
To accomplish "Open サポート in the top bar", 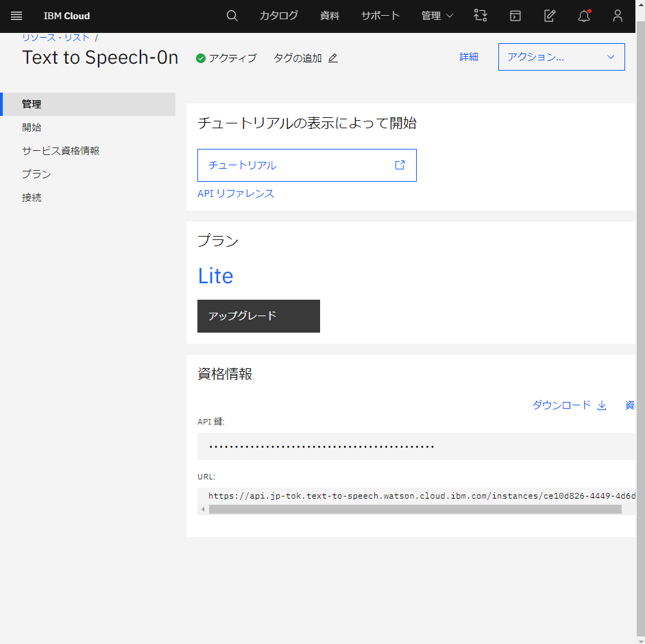I will [380, 16].
